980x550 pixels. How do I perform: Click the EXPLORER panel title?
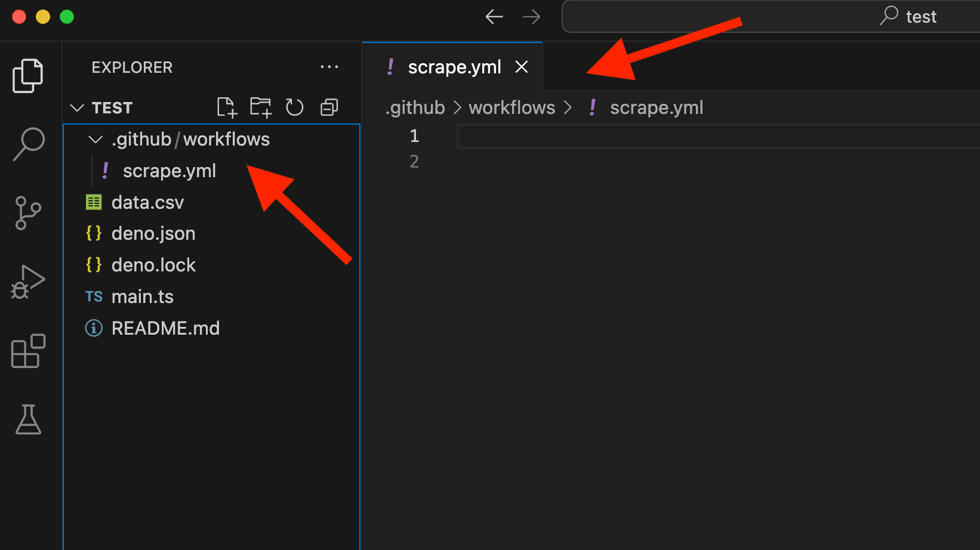pos(132,67)
